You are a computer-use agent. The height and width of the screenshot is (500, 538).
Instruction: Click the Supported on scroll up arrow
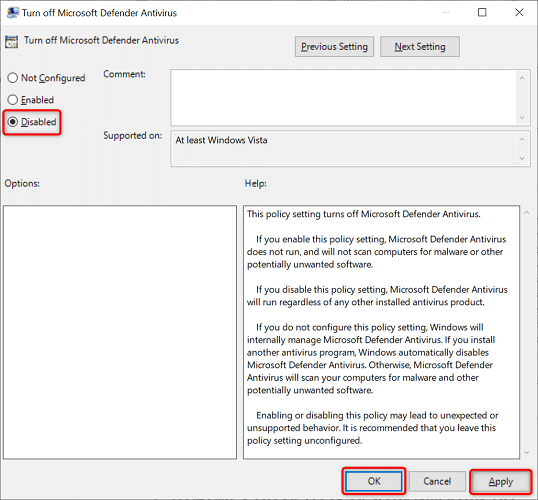[522, 139]
